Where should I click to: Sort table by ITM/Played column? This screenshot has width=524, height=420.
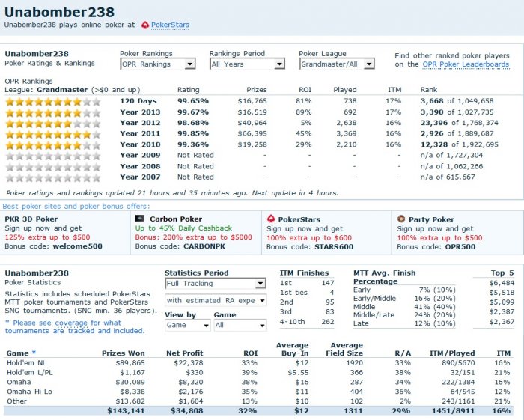(x=452, y=353)
